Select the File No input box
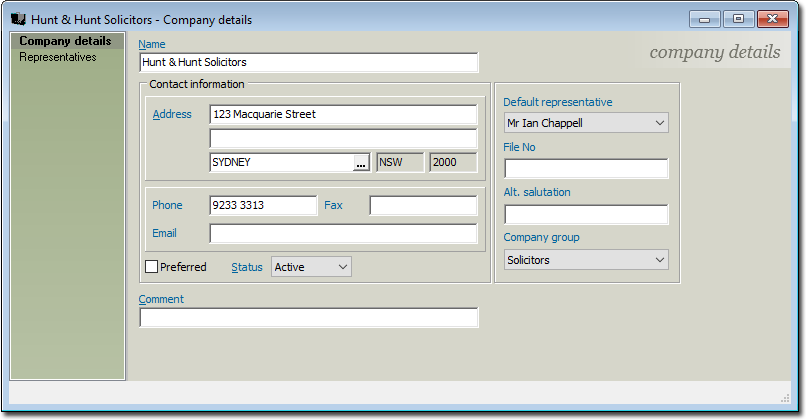806x420 pixels. [x=586, y=168]
